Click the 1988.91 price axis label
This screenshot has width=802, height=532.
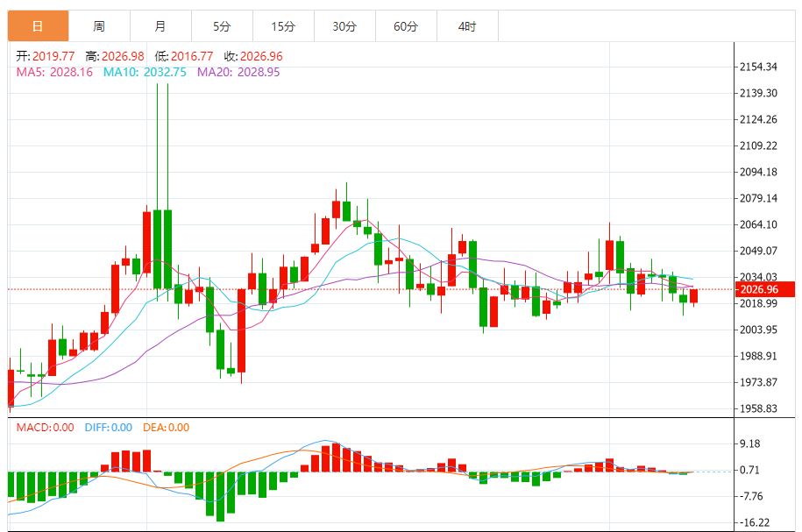point(758,356)
